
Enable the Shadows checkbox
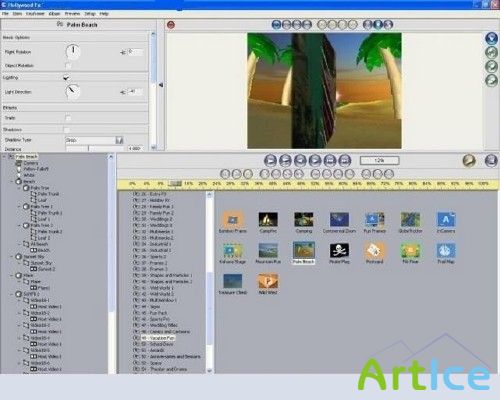pyautogui.click(x=67, y=130)
